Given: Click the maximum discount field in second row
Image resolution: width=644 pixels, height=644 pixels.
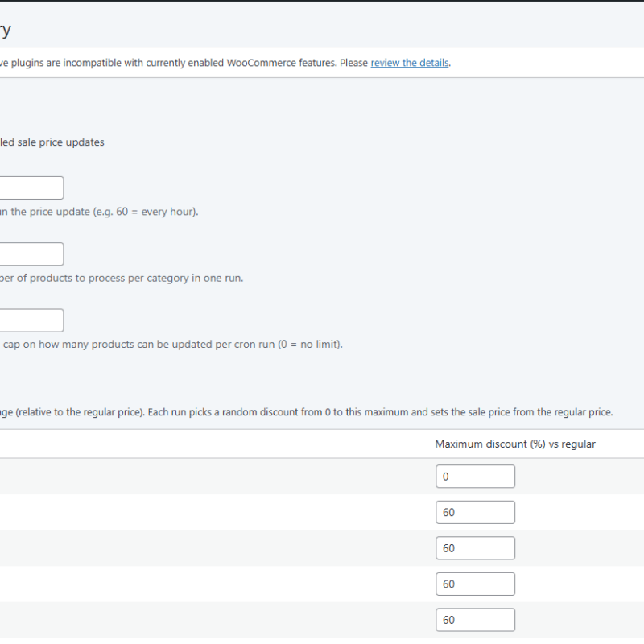Looking at the screenshot, I should [475, 512].
